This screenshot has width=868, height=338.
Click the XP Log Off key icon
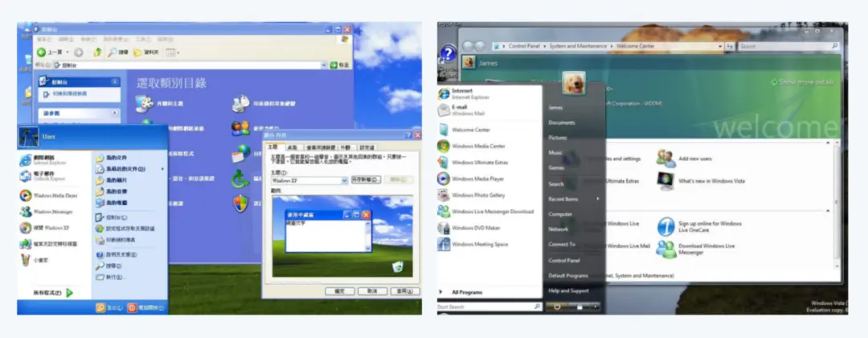[100, 307]
